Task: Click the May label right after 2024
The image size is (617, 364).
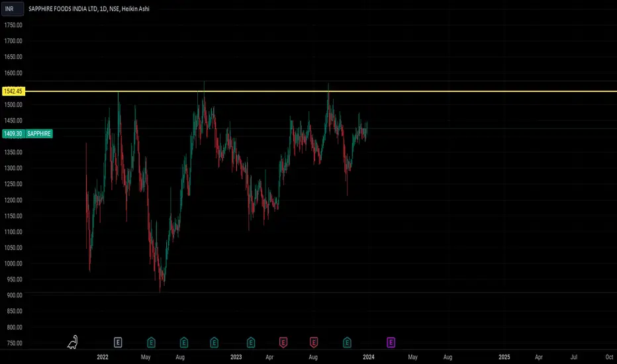Action: (x=412, y=357)
